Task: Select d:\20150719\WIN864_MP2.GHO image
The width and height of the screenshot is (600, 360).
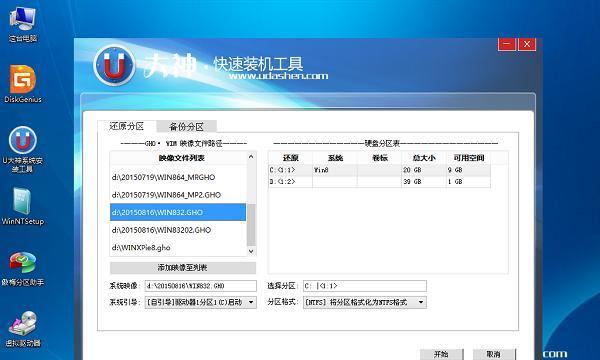Action: pyautogui.click(x=178, y=195)
